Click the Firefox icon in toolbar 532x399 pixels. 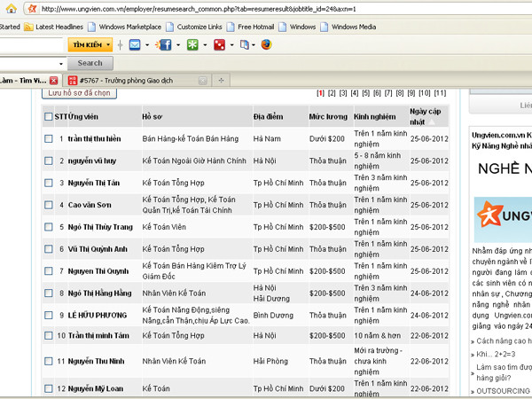[x=266, y=44]
